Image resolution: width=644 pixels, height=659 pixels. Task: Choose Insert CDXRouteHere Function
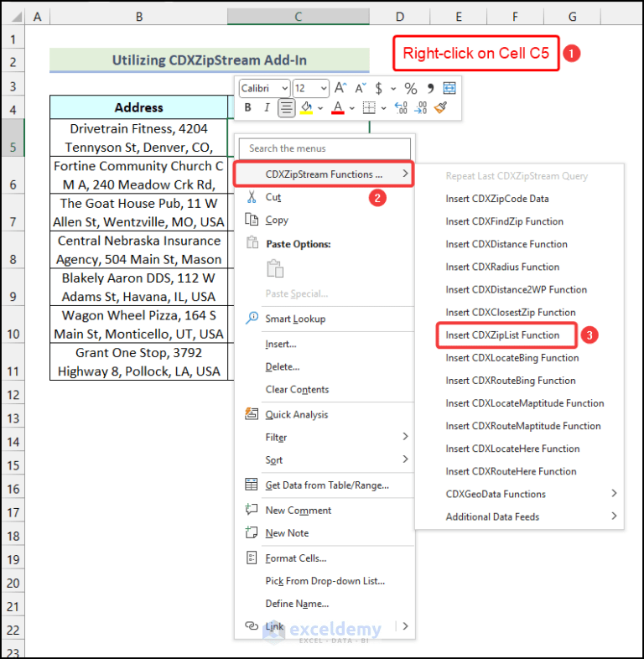point(511,471)
